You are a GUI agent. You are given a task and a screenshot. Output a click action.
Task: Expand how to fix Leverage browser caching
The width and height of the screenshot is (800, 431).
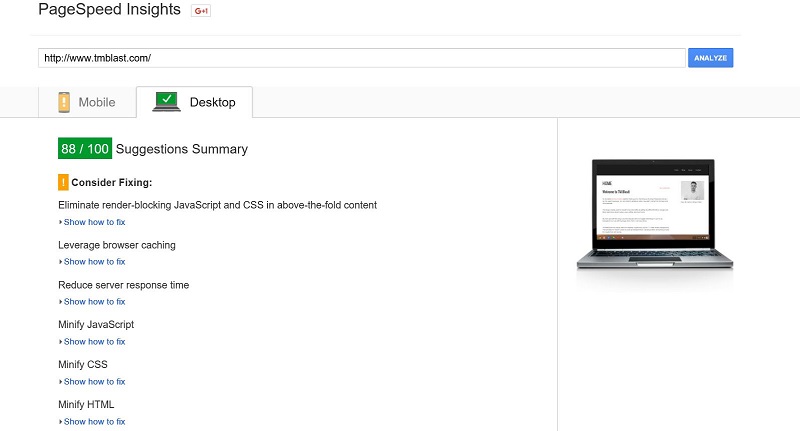[x=92, y=262]
